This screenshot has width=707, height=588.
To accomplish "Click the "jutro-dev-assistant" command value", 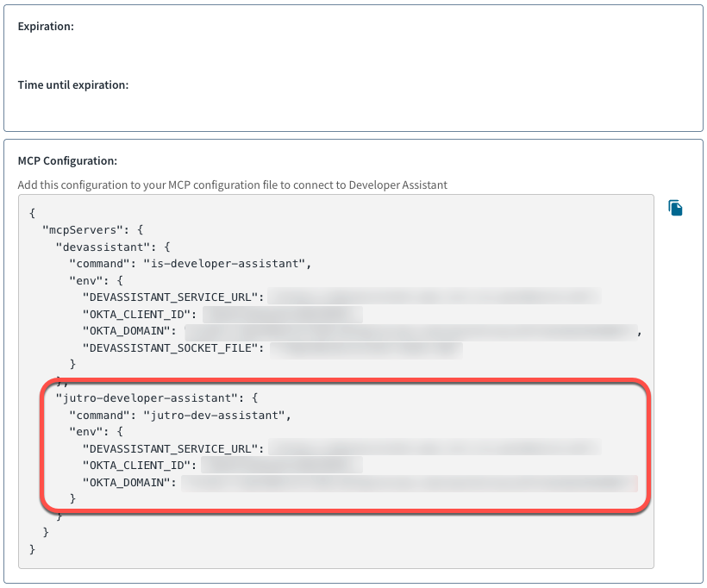I will tap(214, 416).
